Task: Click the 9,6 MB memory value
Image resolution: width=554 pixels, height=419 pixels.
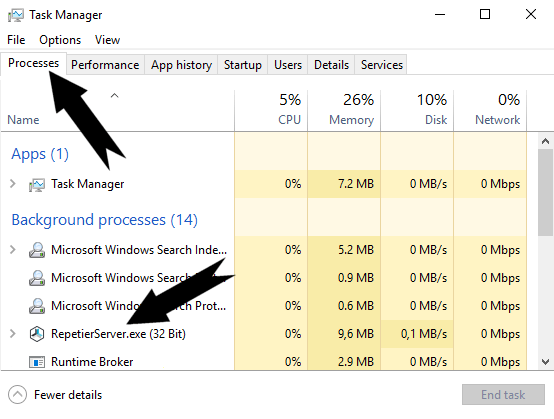Action: pyautogui.click(x=356, y=334)
